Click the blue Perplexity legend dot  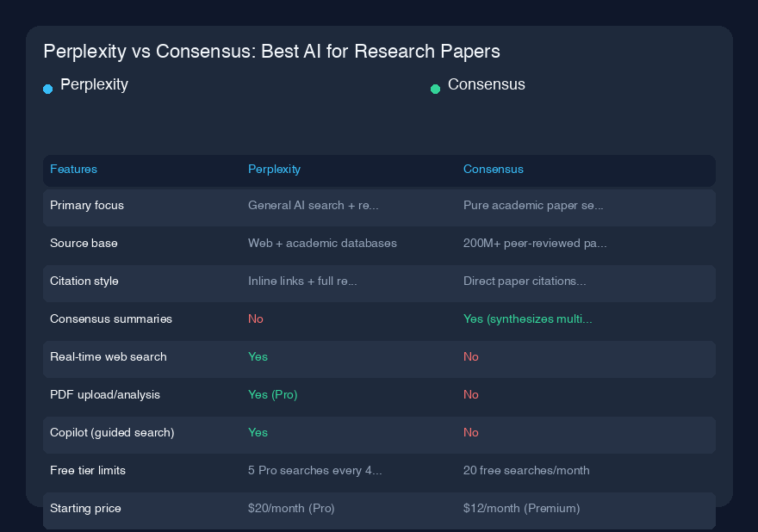[x=48, y=89]
